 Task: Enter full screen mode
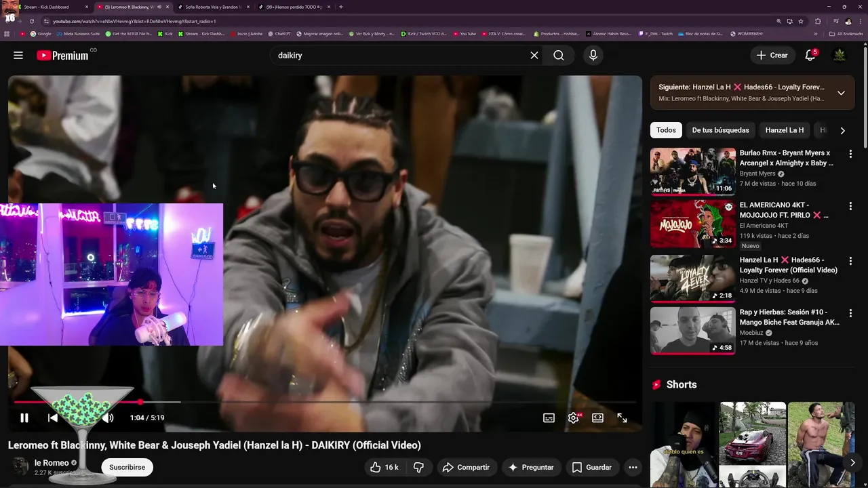click(622, 418)
